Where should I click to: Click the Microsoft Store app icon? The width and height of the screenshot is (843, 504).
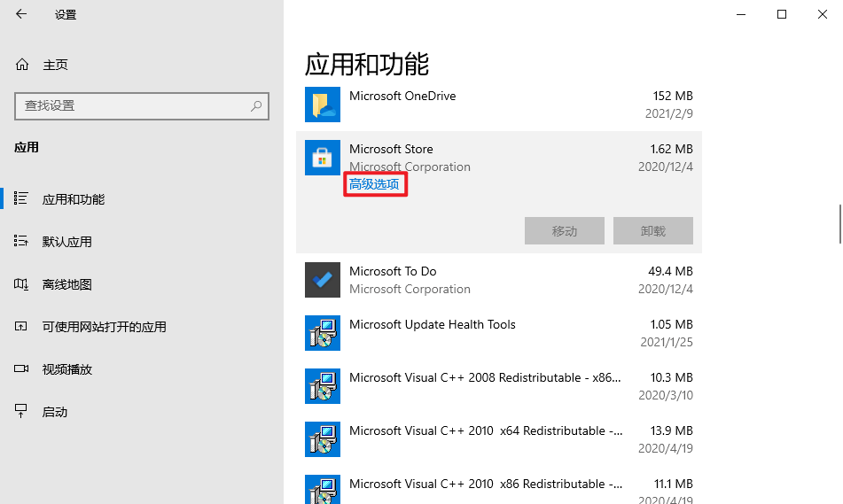pos(323,158)
